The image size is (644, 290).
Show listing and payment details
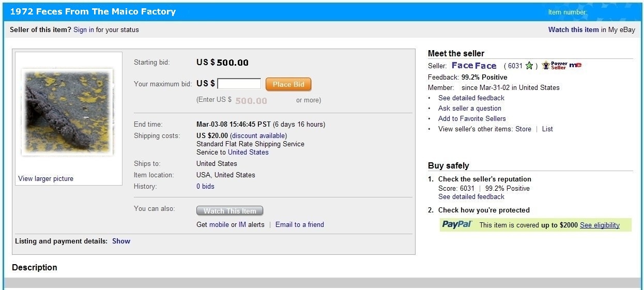pos(121,241)
